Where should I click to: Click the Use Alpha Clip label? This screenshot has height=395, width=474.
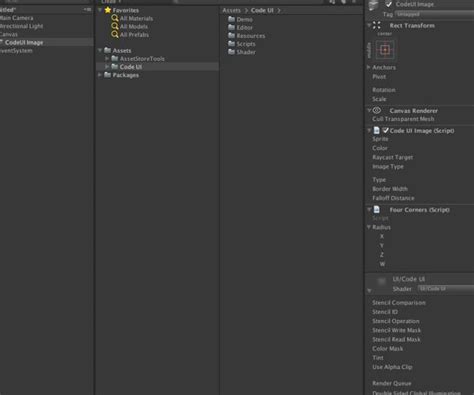pyautogui.click(x=392, y=367)
